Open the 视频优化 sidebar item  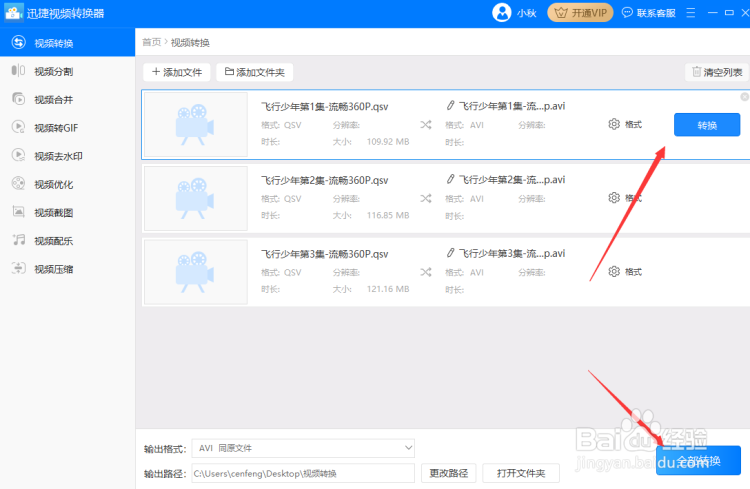coord(67,184)
